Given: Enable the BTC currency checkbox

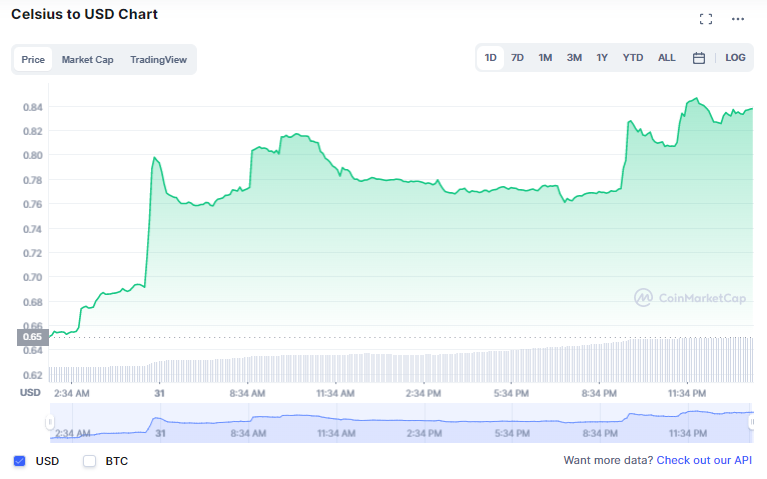Looking at the screenshot, I should (x=89, y=461).
